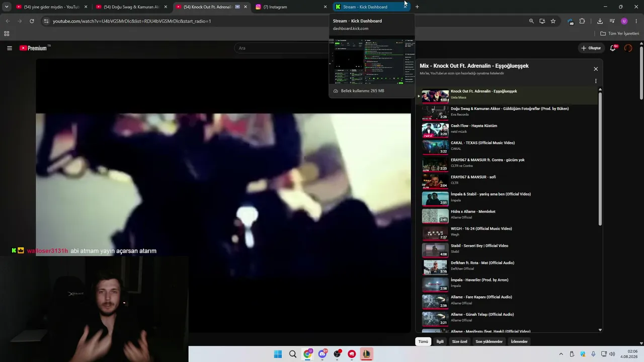Viewport: 644px width, 362px height.
Task: Open the Wi-Fi network tray icon
Action: click(604, 354)
